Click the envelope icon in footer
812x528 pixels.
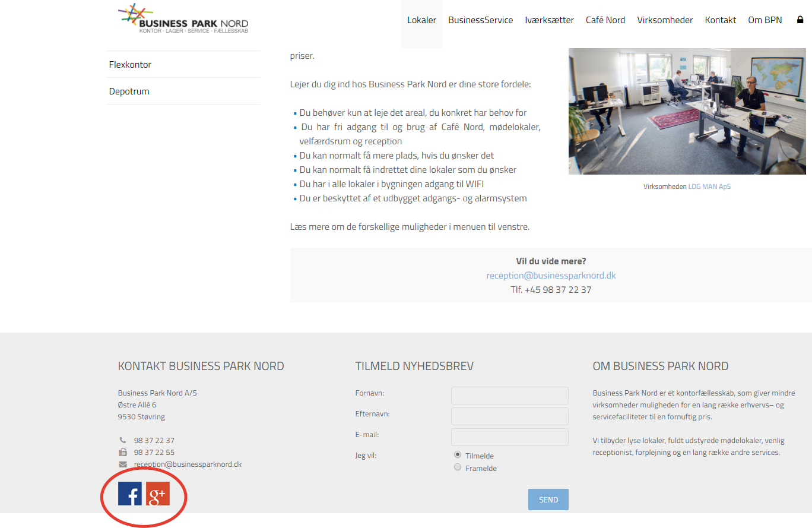pyautogui.click(x=123, y=464)
